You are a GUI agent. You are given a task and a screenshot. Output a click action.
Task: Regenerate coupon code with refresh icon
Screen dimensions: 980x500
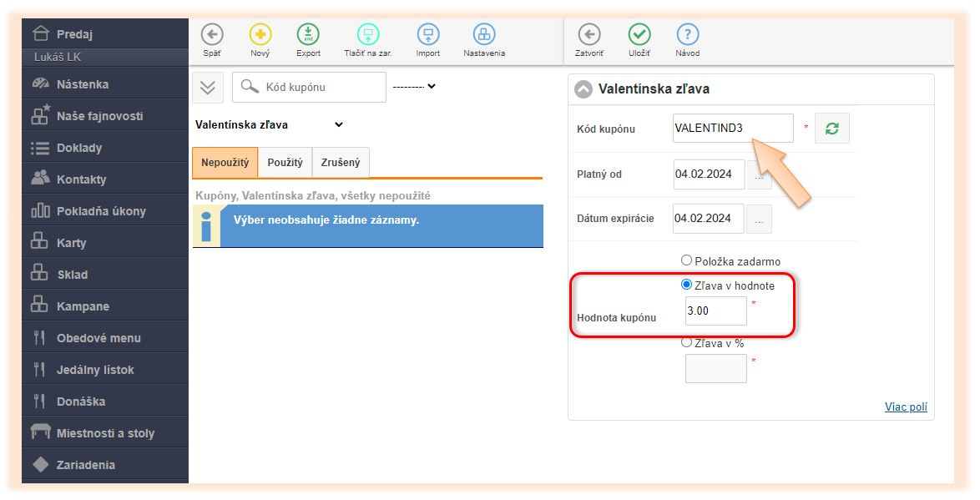pyautogui.click(x=831, y=129)
